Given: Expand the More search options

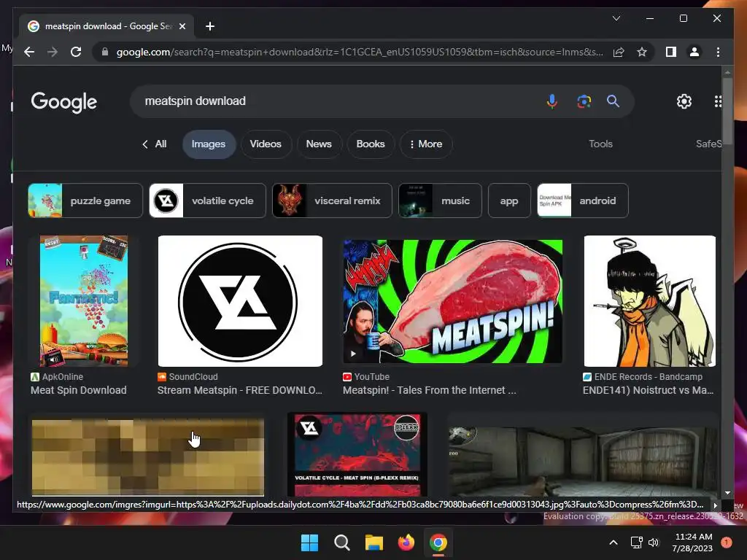Looking at the screenshot, I should click(426, 144).
